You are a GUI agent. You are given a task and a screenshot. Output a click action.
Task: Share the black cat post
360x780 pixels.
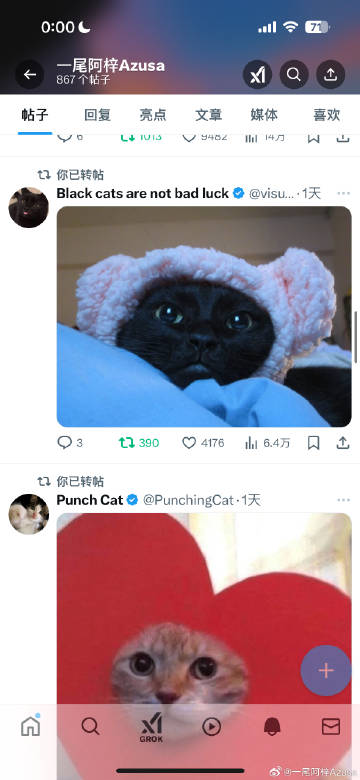[x=343, y=443]
